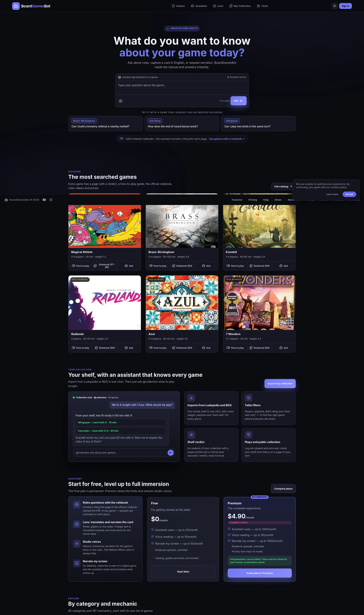
Task: Pick the Brass: Birmingham brewery sample question
Action: click(x=105, y=124)
